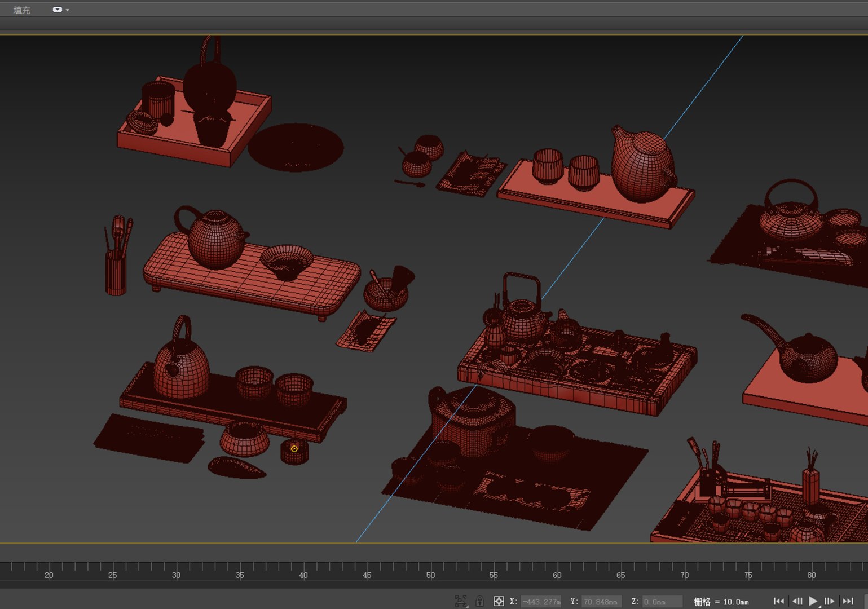The height and width of the screenshot is (609, 868).
Task: Play the animation
Action: [813, 602]
